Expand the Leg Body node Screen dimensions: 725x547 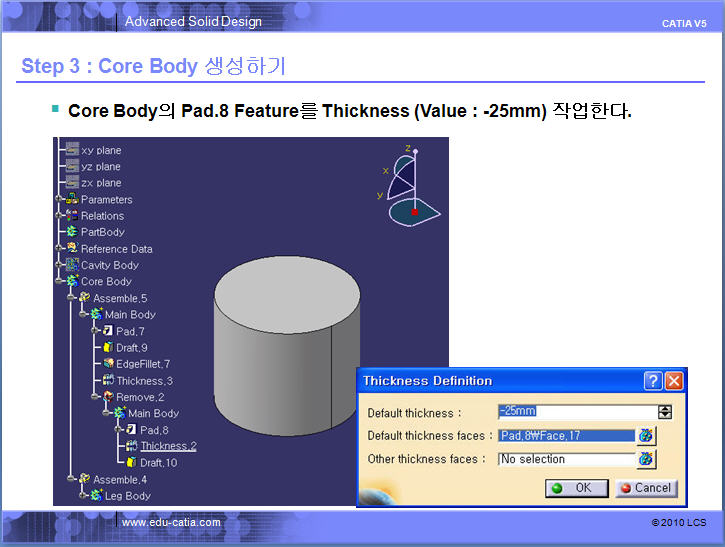(x=84, y=495)
